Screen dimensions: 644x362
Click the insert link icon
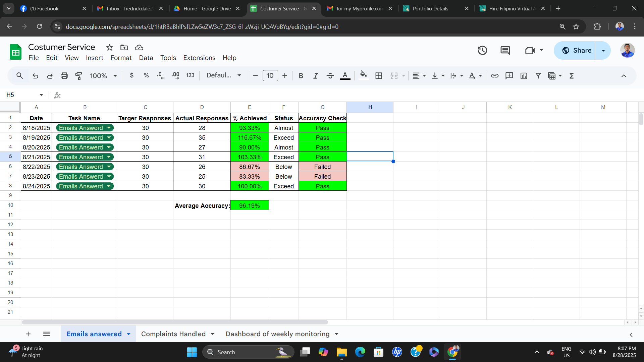pyautogui.click(x=494, y=76)
